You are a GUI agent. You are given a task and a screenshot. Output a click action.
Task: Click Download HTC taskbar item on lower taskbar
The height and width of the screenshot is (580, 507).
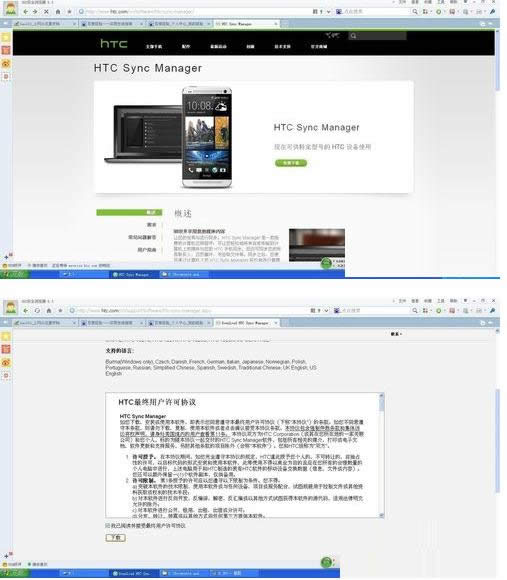point(134,574)
